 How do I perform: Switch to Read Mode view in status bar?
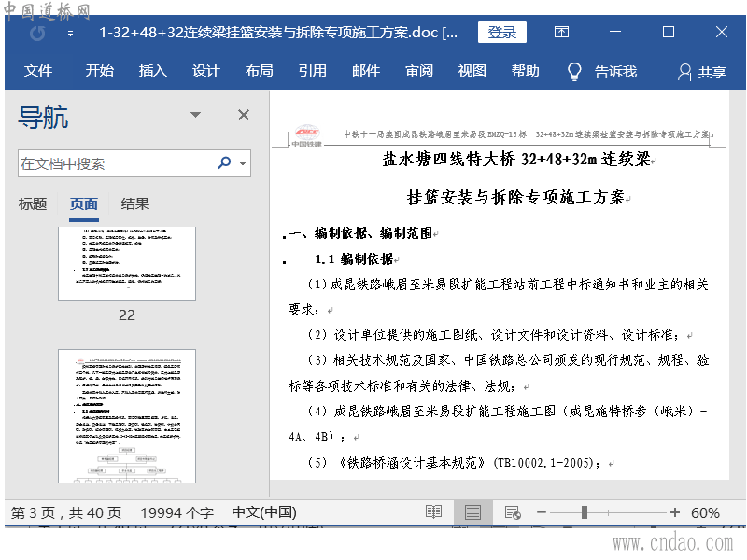tap(433, 512)
